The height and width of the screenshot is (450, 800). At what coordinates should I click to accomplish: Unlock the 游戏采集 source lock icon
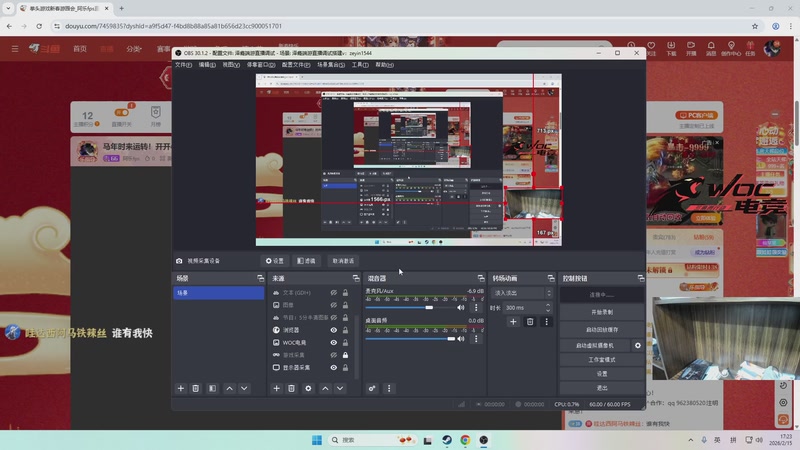click(345, 355)
